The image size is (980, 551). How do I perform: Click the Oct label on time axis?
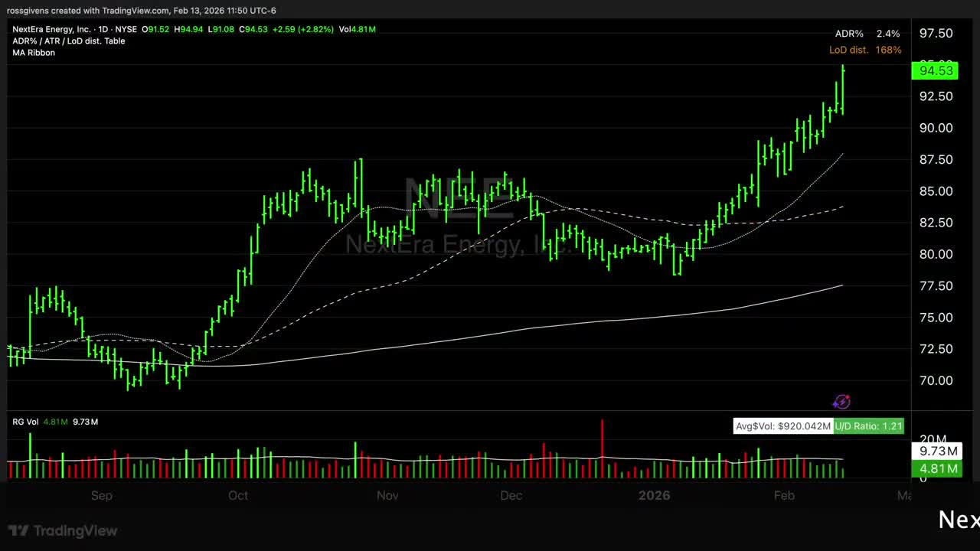[238, 495]
